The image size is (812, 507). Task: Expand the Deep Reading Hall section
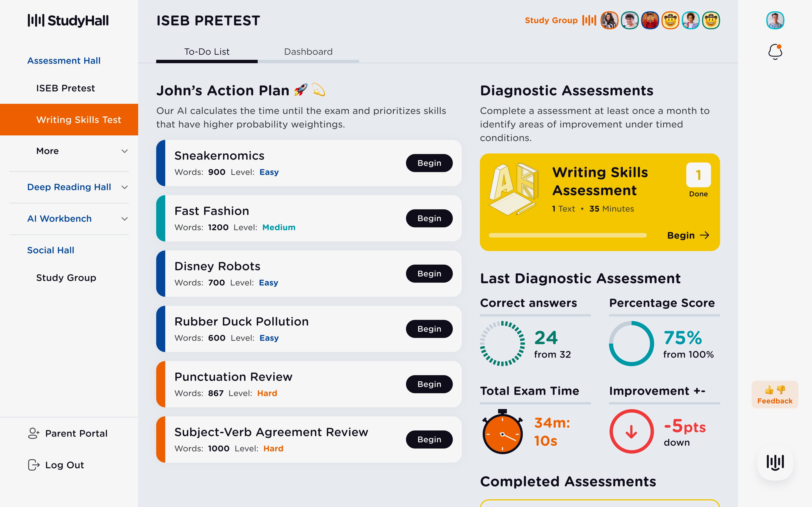[x=125, y=187]
